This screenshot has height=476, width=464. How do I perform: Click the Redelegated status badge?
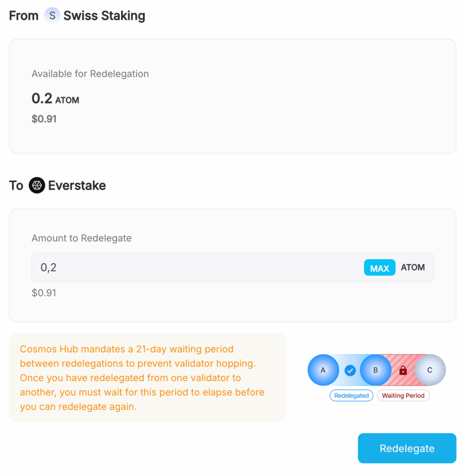click(x=351, y=396)
